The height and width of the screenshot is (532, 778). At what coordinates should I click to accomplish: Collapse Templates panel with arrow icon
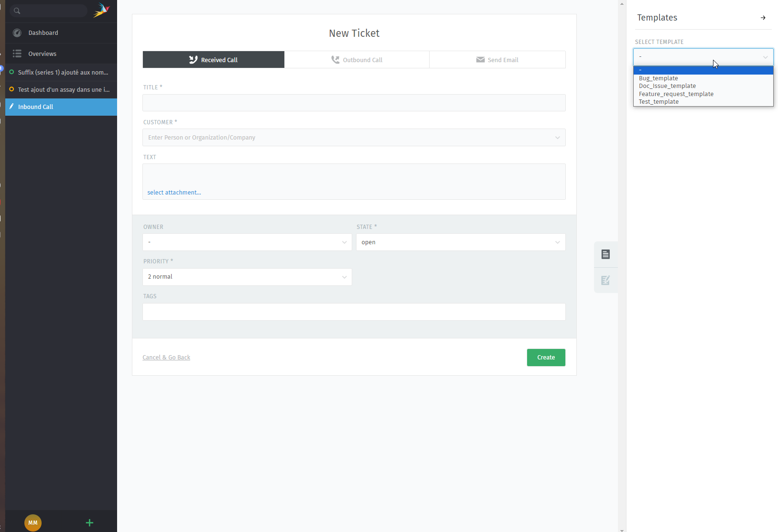pos(763,18)
